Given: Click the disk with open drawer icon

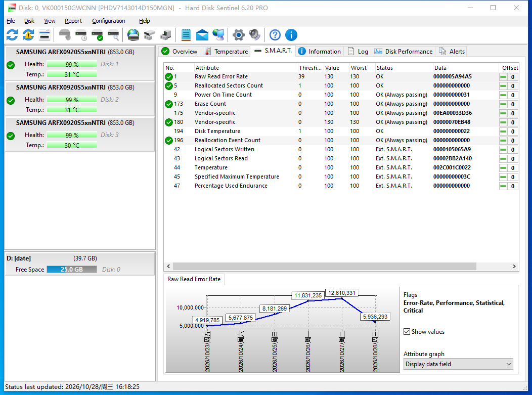Looking at the screenshot, I should tap(150, 35).
